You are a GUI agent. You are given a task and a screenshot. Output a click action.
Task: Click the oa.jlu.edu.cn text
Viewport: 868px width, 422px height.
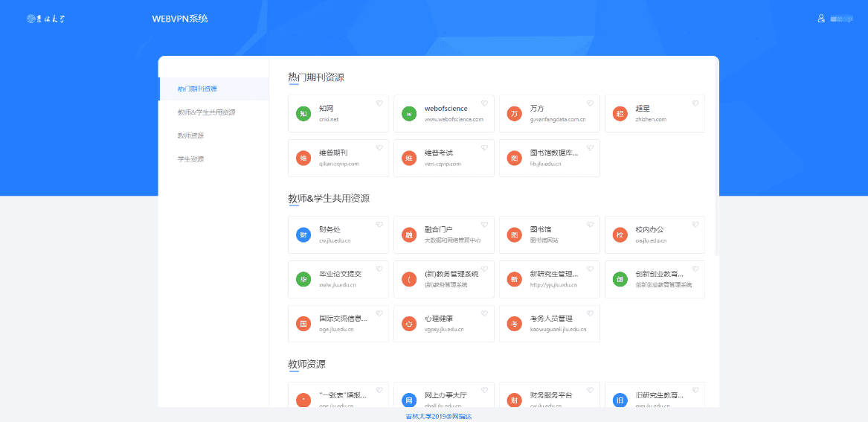pos(651,240)
